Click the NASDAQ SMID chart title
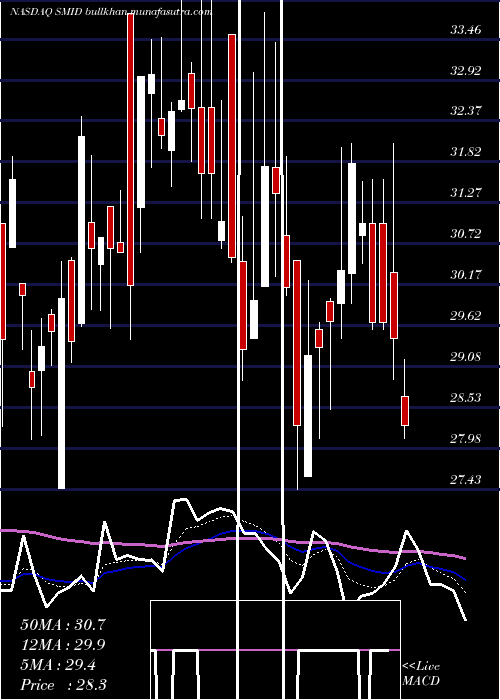 tap(110, 12)
